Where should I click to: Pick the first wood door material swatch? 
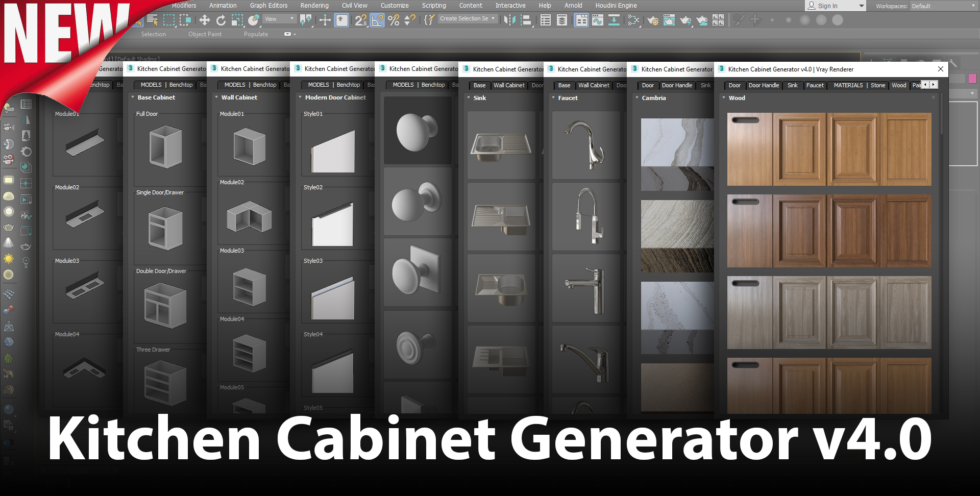(749, 149)
